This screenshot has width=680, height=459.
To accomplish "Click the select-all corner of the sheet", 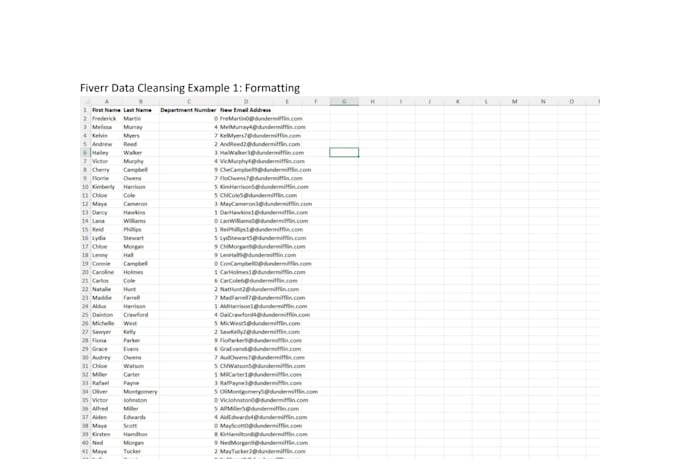I will pyautogui.click(x=85, y=102).
